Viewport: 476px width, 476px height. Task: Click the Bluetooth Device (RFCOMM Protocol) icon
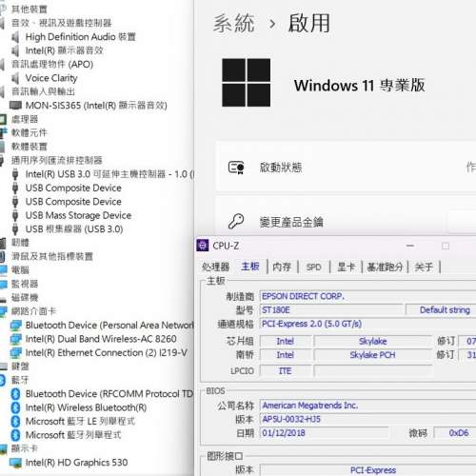[x=15, y=394]
